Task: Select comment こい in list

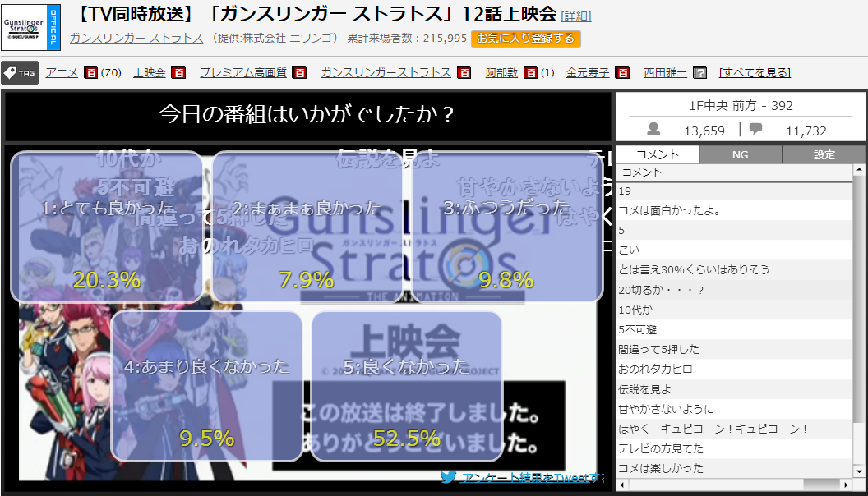Action: tap(734, 250)
